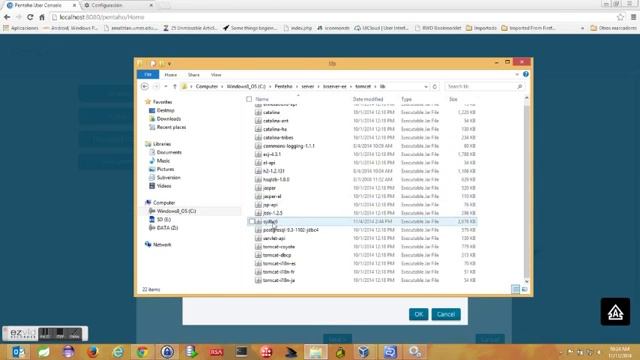Viewport: 640px width, 360px height.
Task: Tick the checkbox for the highlighted jar file
Action: click(251, 222)
